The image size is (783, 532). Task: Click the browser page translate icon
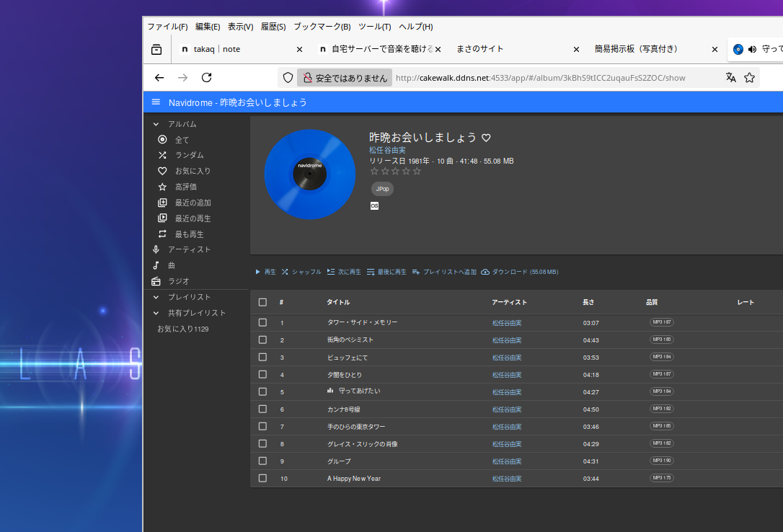point(730,78)
